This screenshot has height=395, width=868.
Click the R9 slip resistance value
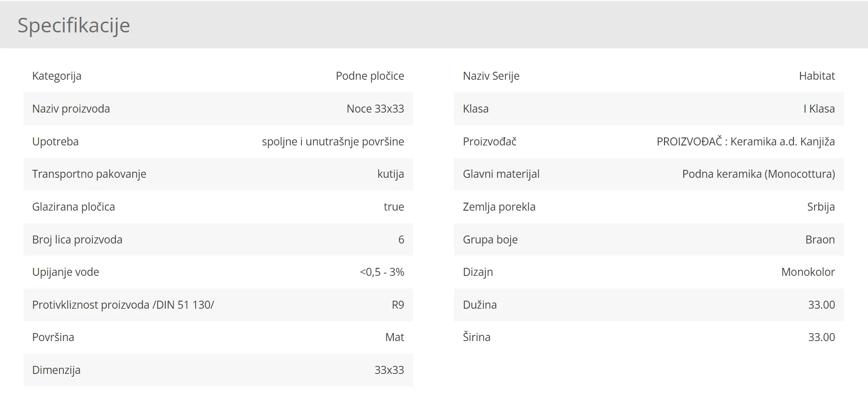[x=398, y=305]
